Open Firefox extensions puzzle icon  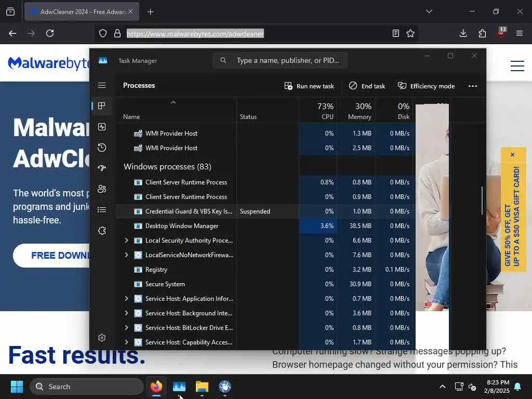[x=482, y=33]
